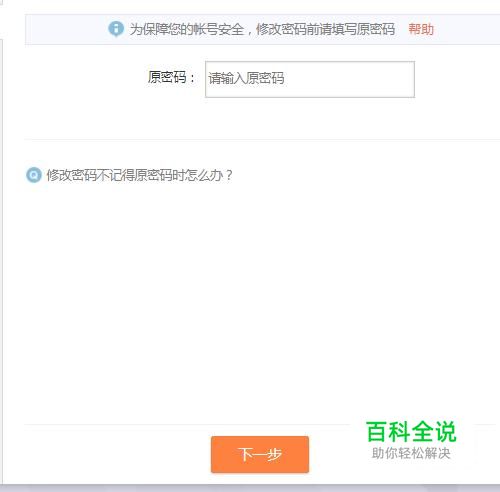500x492 pixels.
Task: Click the blue info icon in notice bar
Action: pos(116,29)
